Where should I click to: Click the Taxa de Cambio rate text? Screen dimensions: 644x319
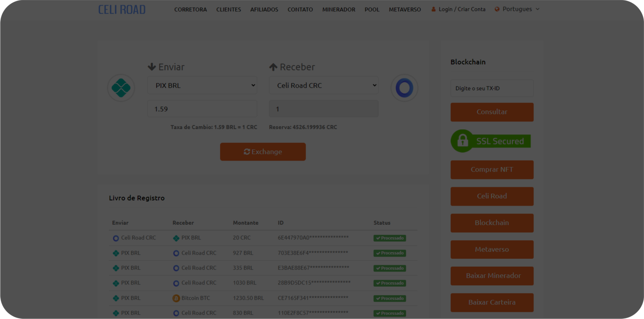point(214,127)
